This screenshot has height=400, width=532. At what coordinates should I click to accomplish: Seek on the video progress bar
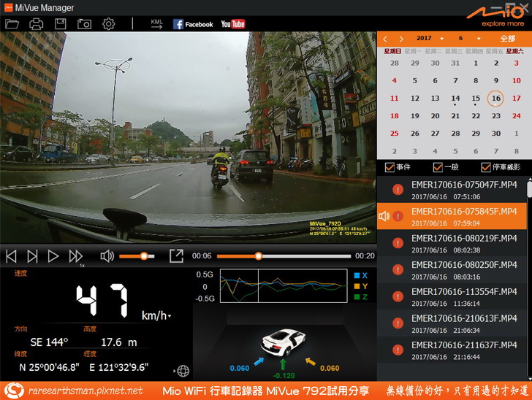(x=284, y=256)
